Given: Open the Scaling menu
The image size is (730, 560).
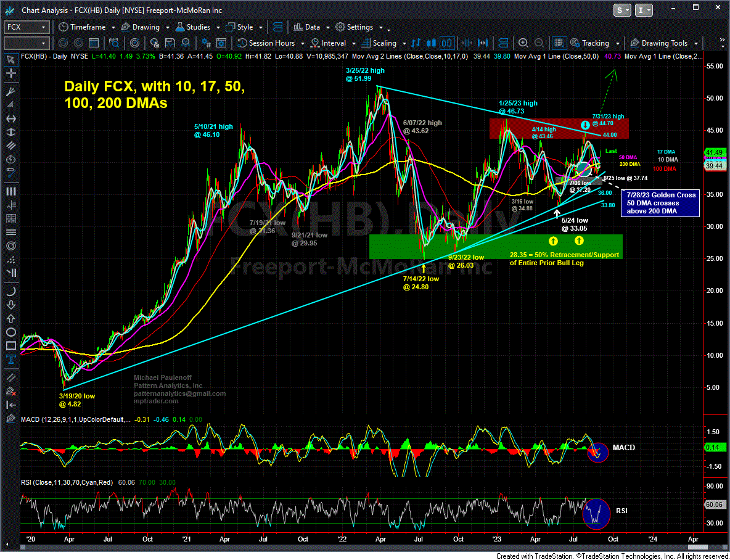Looking at the screenshot, I should pyautogui.click(x=383, y=43).
